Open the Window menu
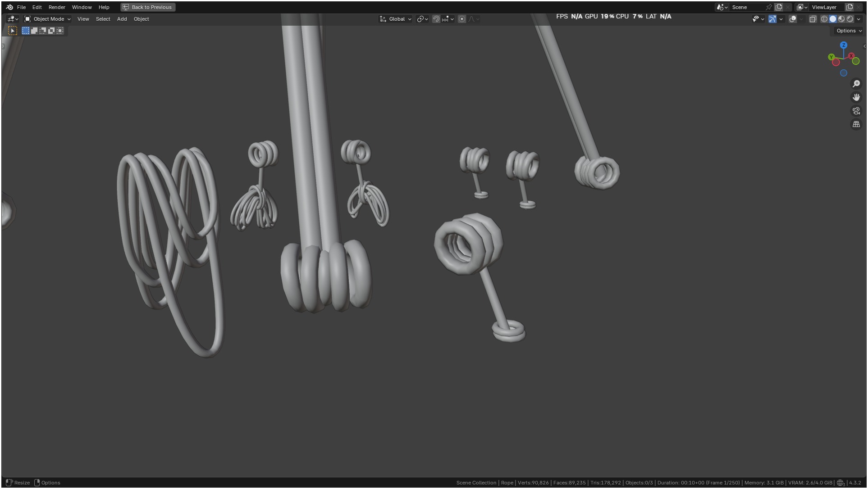The image size is (868, 489). pyautogui.click(x=82, y=7)
